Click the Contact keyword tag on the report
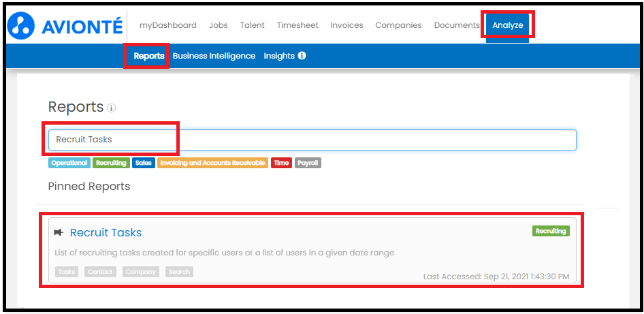 click(100, 272)
